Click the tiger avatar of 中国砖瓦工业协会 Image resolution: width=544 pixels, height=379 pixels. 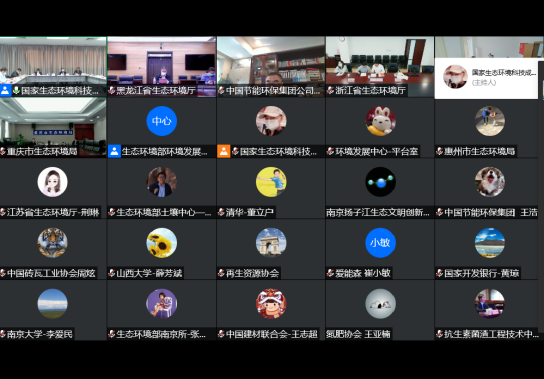point(52,243)
